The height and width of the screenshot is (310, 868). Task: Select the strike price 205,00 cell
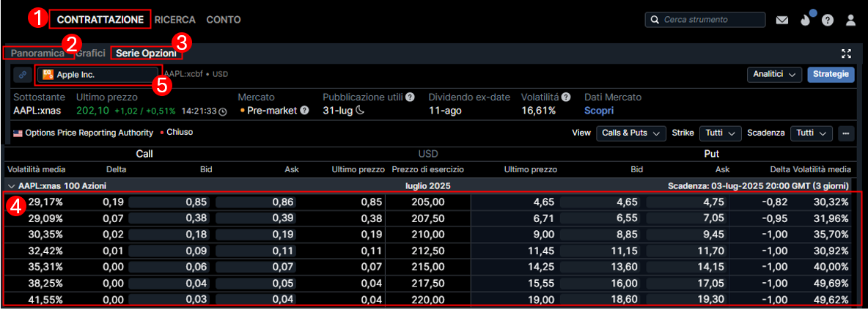coord(428,202)
